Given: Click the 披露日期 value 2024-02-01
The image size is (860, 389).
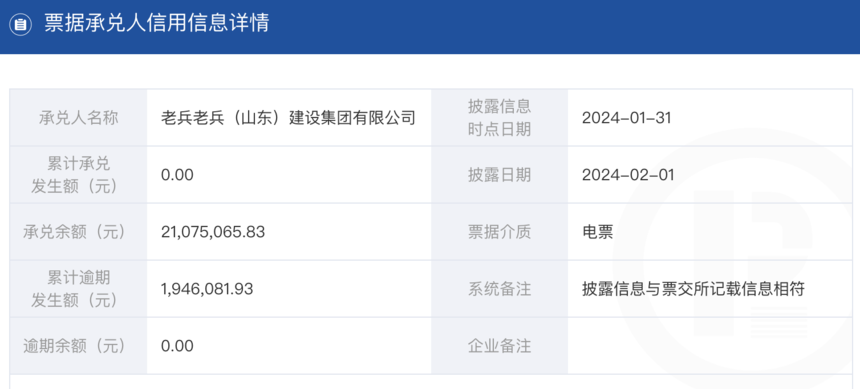Looking at the screenshot, I should tap(628, 175).
